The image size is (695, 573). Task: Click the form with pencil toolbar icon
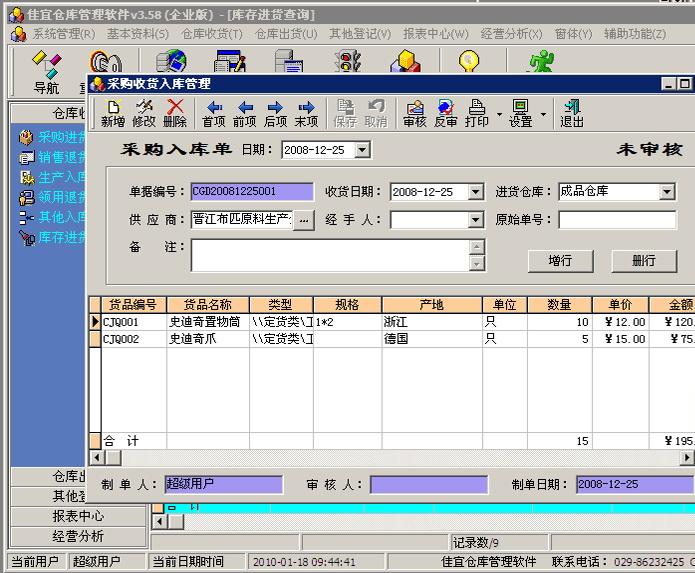point(230,61)
